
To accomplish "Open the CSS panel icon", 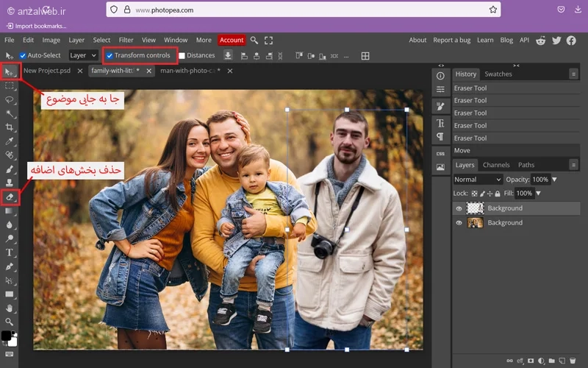I will pos(440,154).
